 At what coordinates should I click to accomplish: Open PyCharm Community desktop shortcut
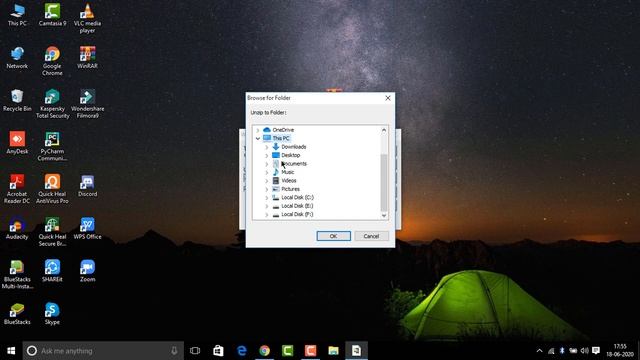[x=52, y=146]
